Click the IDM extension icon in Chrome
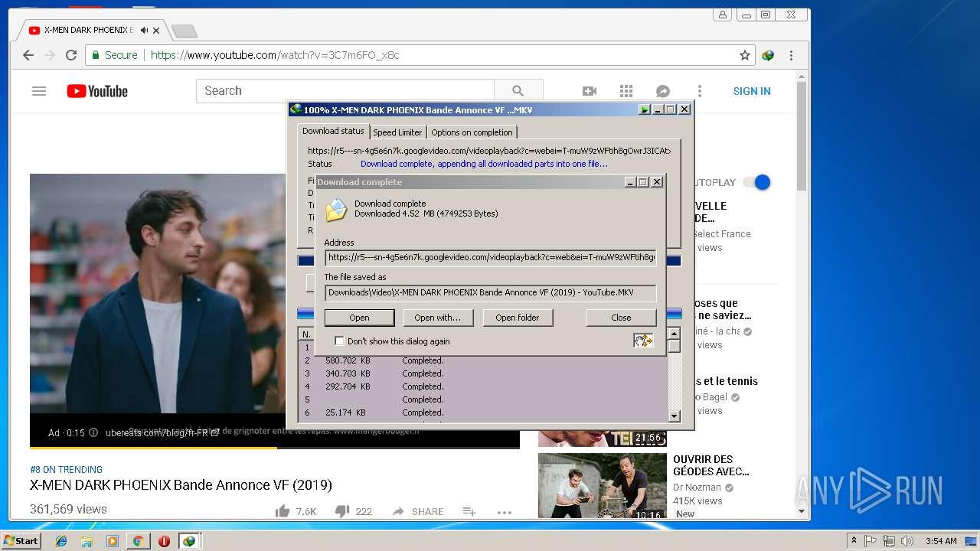The width and height of the screenshot is (980, 551). click(768, 55)
